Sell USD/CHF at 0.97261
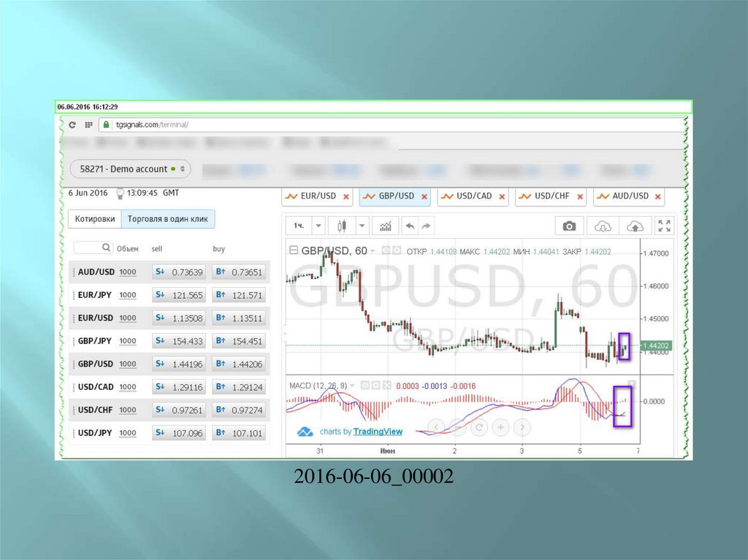Image resolution: width=748 pixels, height=560 pixels. click(x=179, y=410)
